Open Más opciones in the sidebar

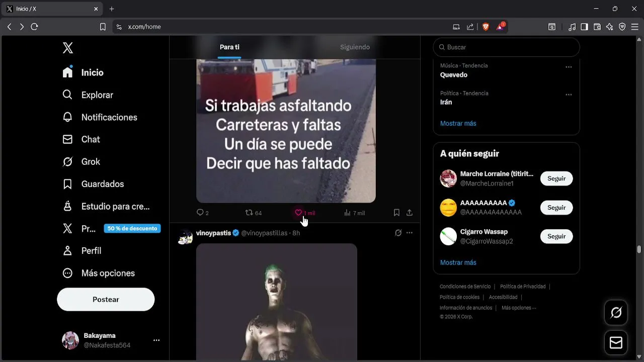coord(98,273)
